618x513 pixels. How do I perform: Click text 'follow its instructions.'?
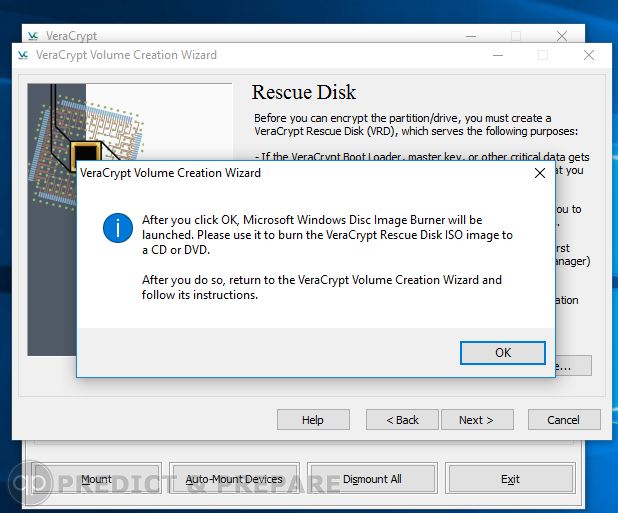200,295
